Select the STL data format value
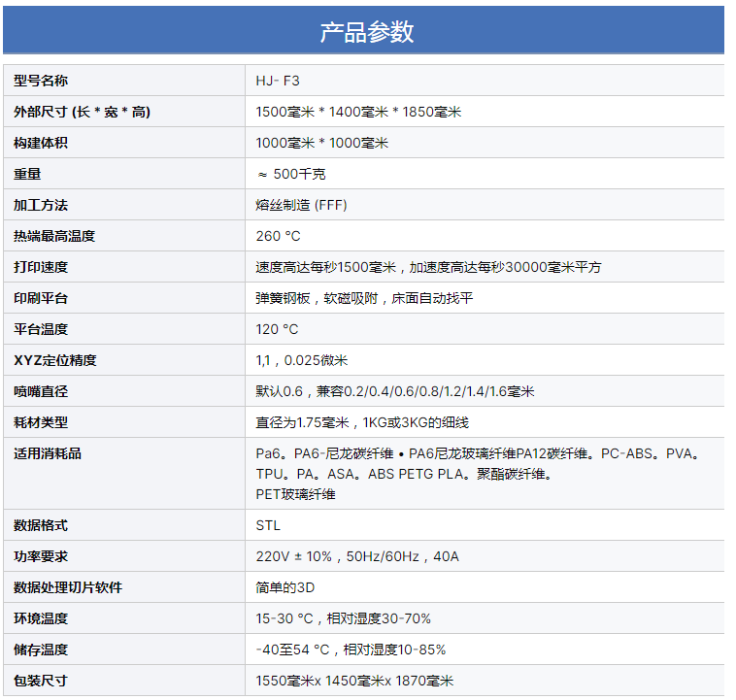This screenshot has width=736, height=700. tap(268, 525)
